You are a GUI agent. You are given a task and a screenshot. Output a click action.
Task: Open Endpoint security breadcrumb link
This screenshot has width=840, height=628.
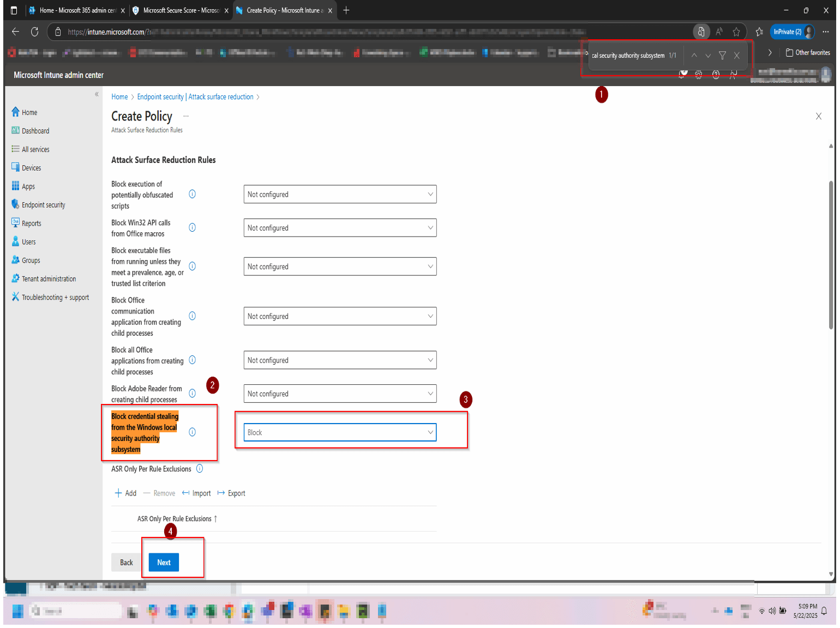(160, 97)
